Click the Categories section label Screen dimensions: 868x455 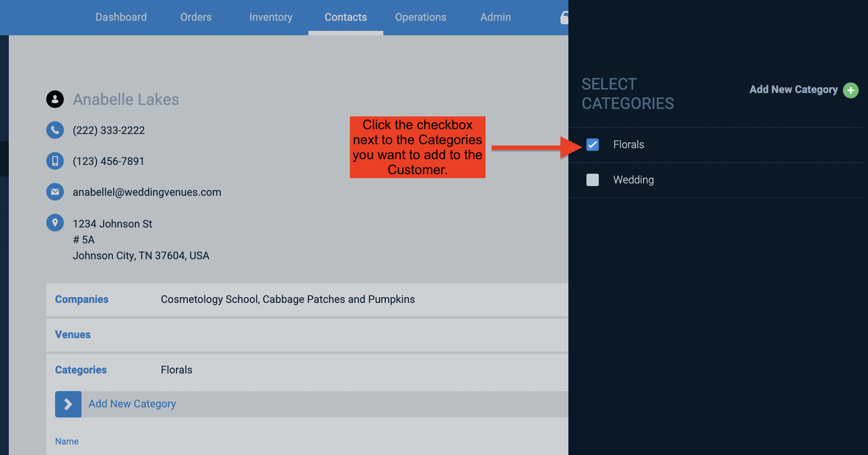81,370
